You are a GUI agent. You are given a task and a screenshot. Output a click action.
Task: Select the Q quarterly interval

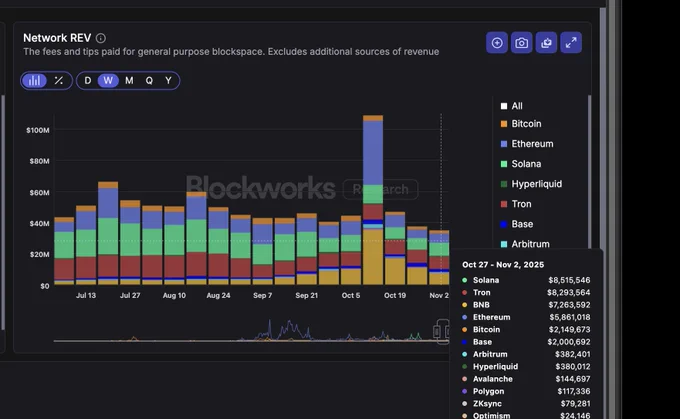coord(149,81)
